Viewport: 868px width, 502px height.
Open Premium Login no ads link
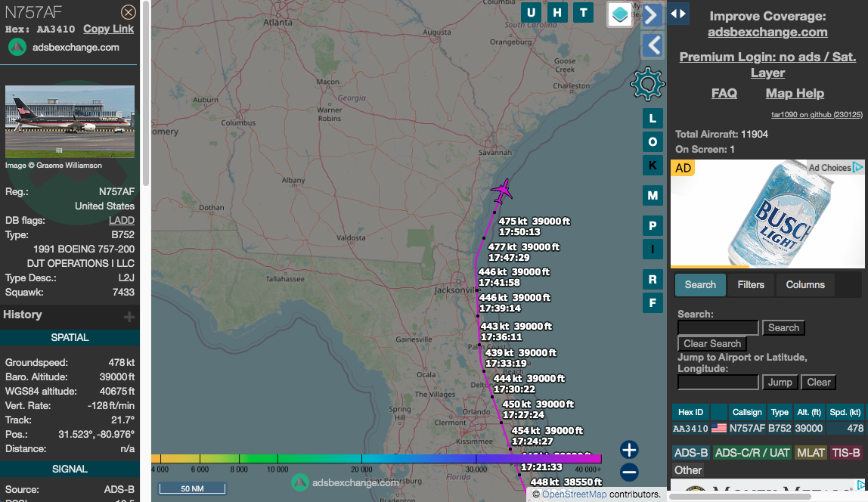pyautogui.click(x=767, y=65)
